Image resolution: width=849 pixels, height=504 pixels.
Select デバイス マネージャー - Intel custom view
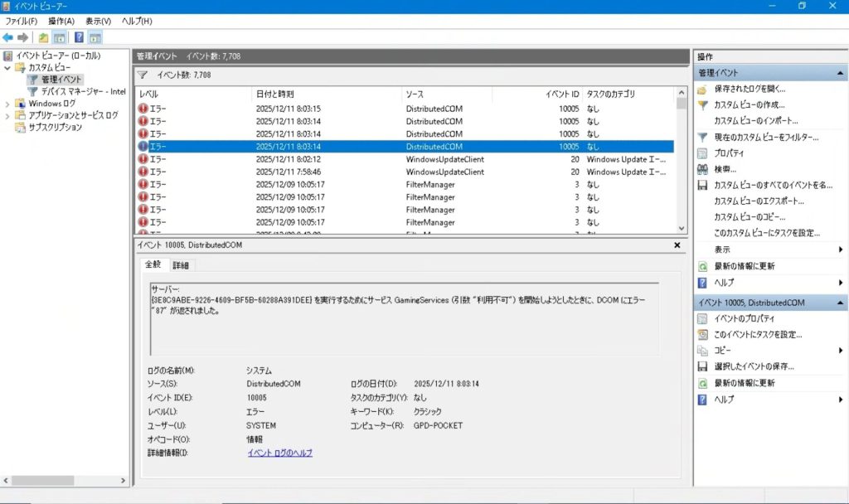click(83, 91)
